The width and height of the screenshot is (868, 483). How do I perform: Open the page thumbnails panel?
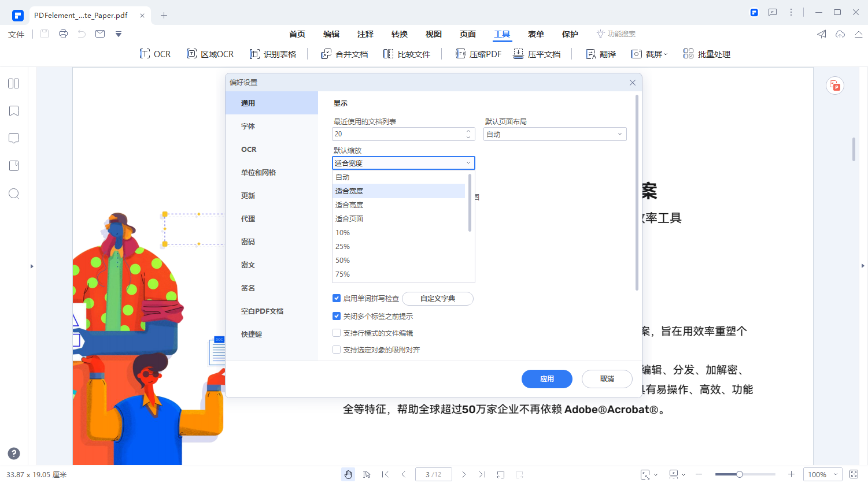coord(13,83)
